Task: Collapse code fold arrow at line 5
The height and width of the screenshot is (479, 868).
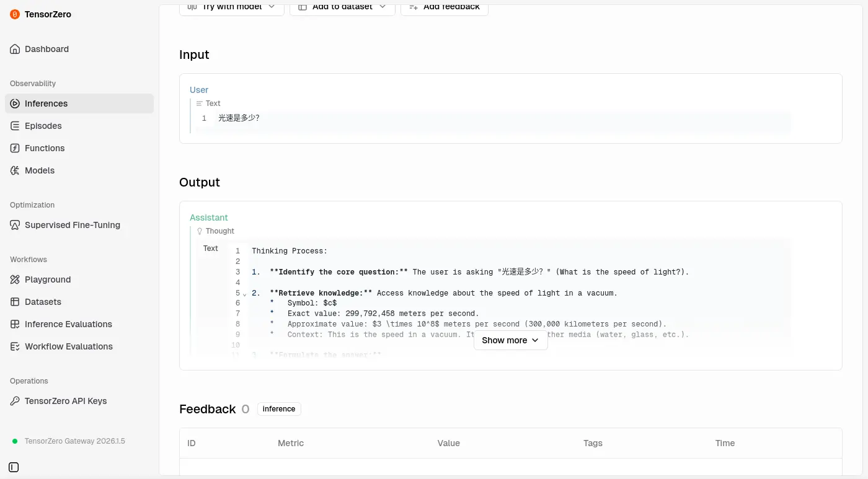Action: 244,294
